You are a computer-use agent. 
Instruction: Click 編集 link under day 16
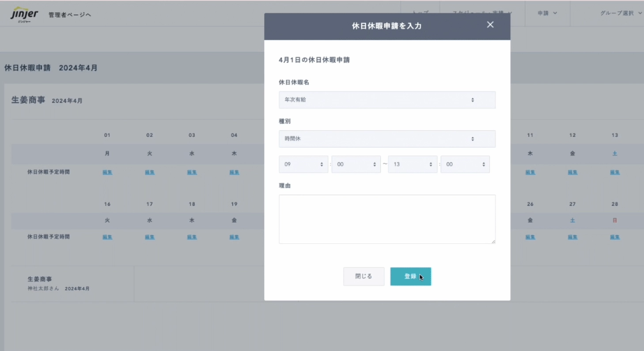point(107,237)
